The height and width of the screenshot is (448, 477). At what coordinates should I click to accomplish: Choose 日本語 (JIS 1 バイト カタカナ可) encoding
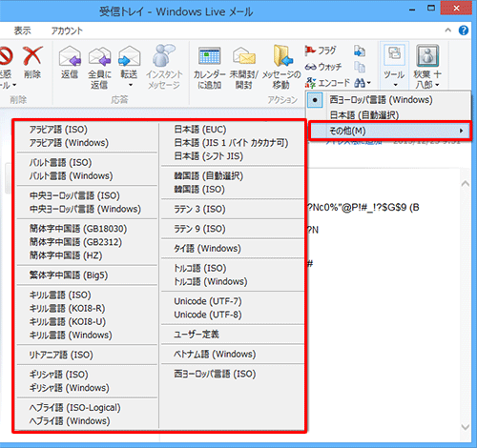(x=231, y=143)
